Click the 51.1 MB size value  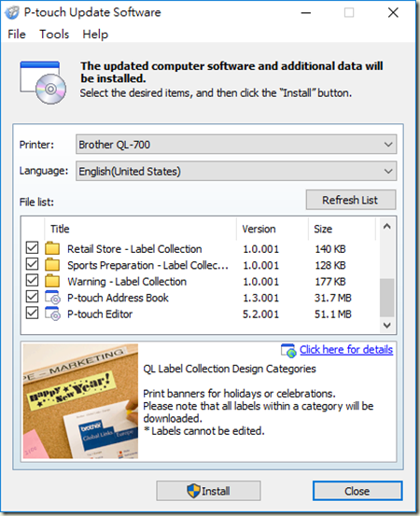click(x=333, y=314)
